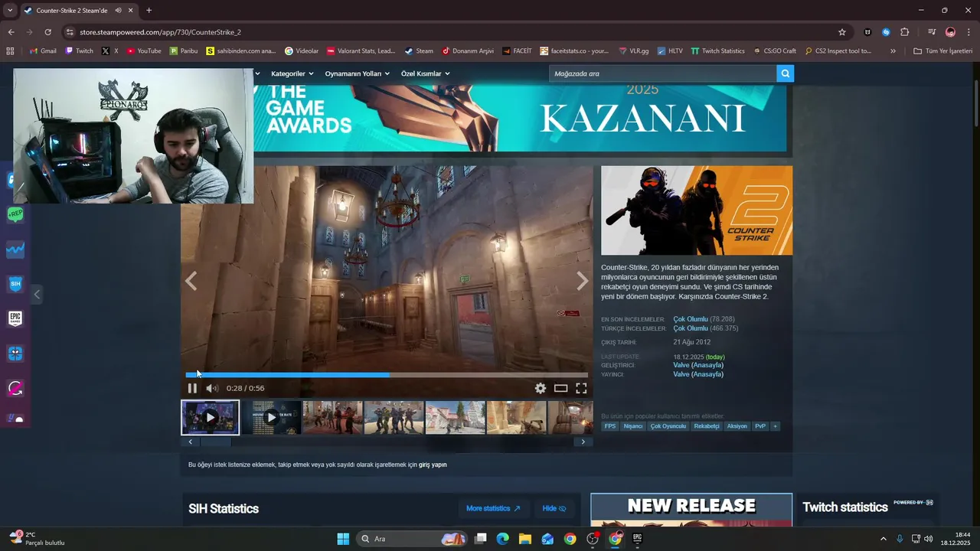Mute the video volume speaker icon
The width and height of the screenshot is (980, 551).
point(212,388)
